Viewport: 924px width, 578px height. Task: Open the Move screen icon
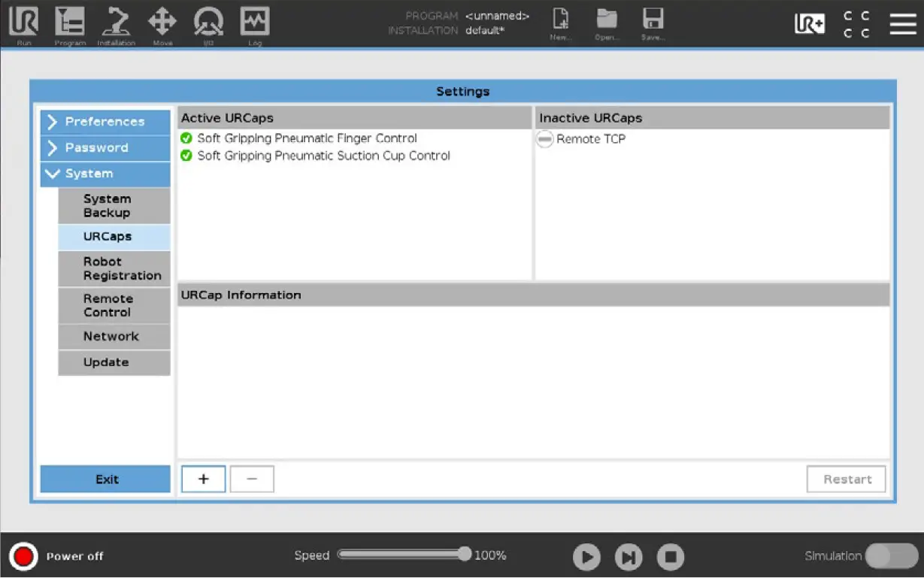162,24
